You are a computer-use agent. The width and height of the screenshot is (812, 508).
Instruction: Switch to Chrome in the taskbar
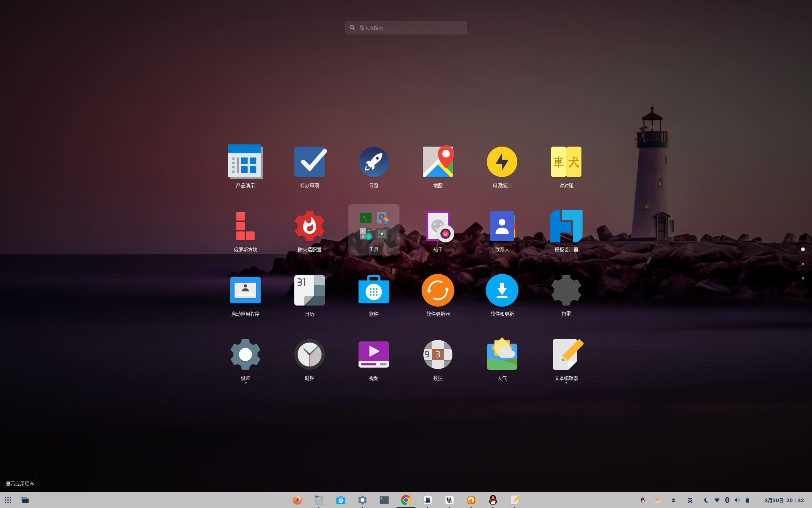click(406, 500)
